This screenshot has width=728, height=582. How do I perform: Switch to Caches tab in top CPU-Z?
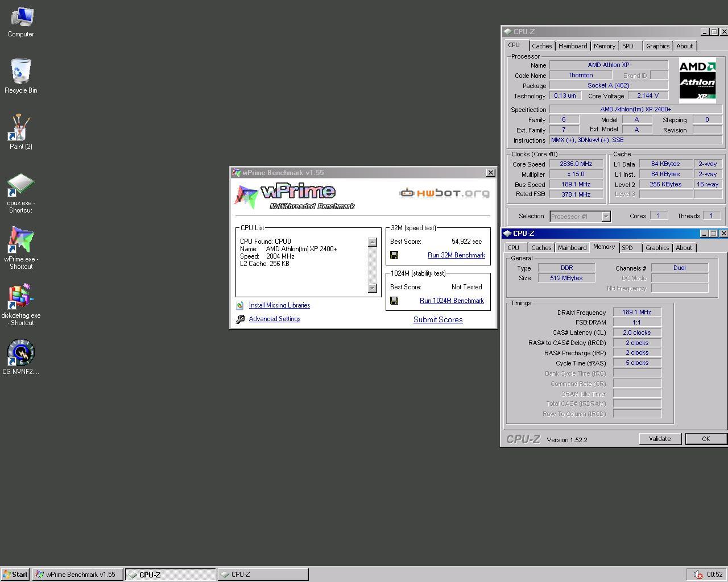tap(541, 46)
